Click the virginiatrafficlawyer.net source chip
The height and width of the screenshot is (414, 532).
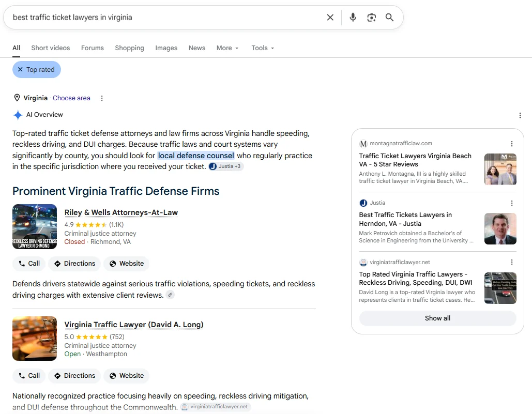(216, 407)
